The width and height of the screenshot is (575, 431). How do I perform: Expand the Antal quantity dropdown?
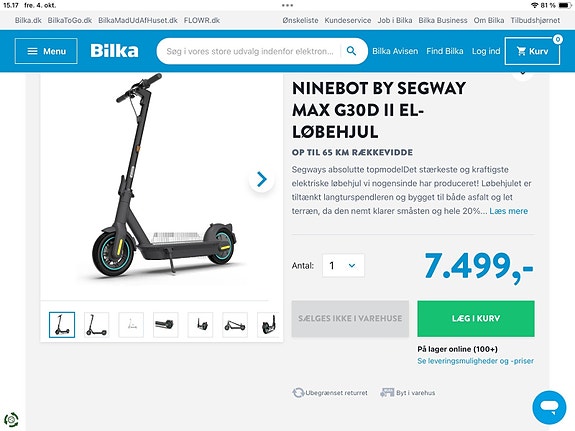[x=343, y=265]
